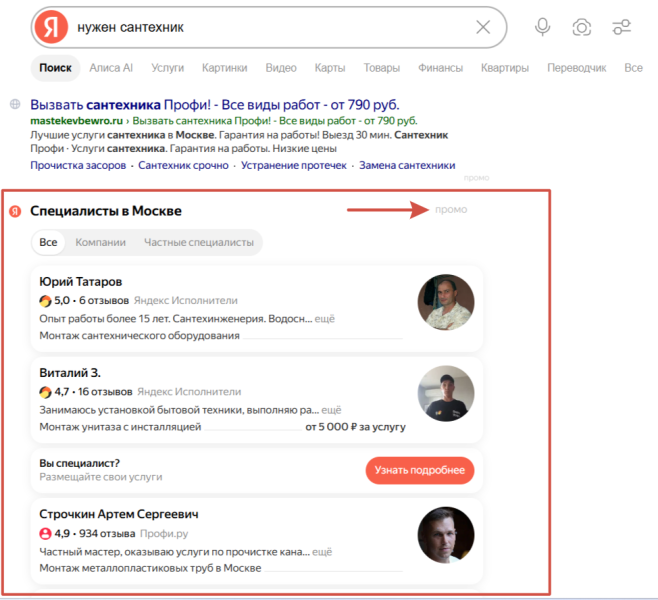
Task: Open Замена сантехники sitelink
Action: pos(407,165)
